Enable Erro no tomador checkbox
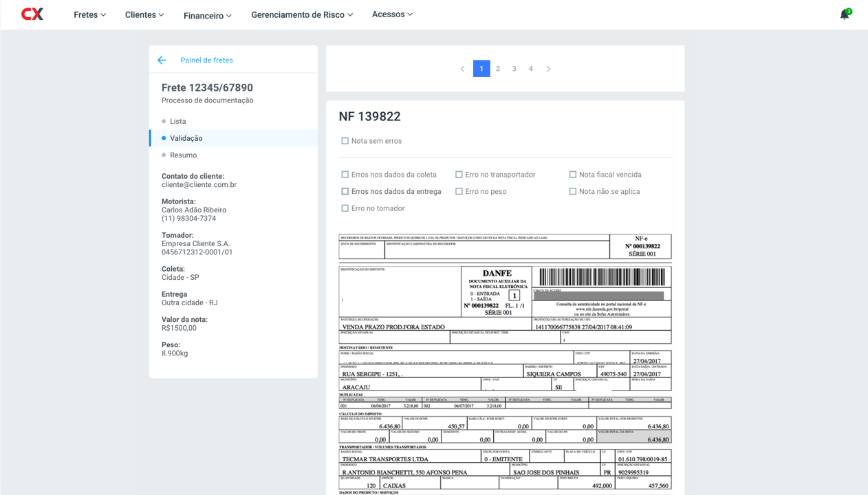 345,208
